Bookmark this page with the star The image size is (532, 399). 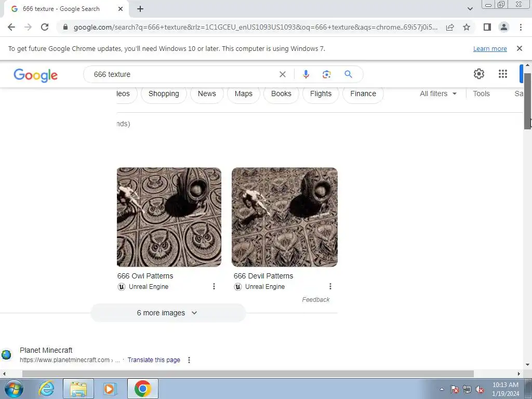click(x=467, y=27)
